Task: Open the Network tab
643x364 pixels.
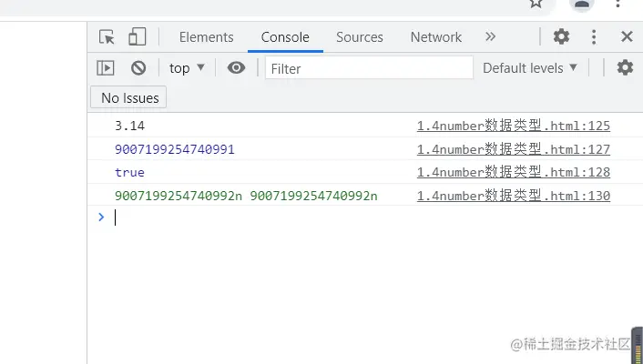Action: [x=436, y=37]
